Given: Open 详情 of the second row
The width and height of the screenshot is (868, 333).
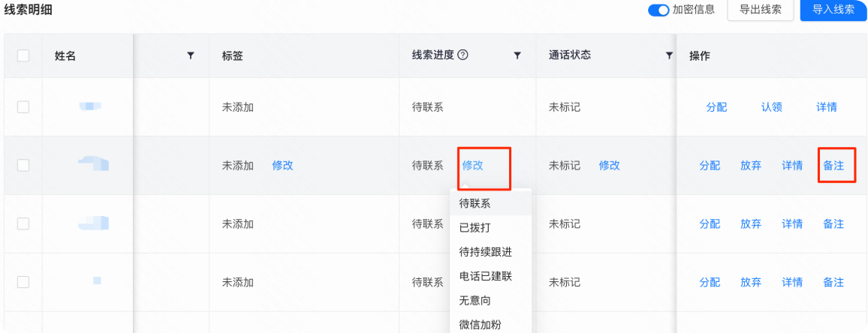Looking at the screenshot, I should tap(792, 165).
